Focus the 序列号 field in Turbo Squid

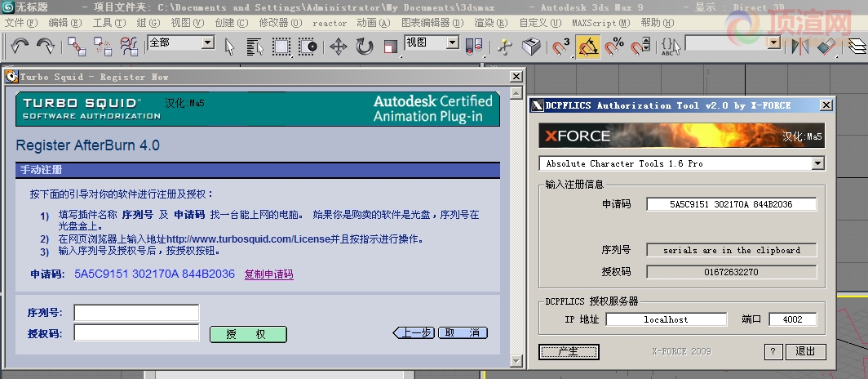click(x=136, y=313)
